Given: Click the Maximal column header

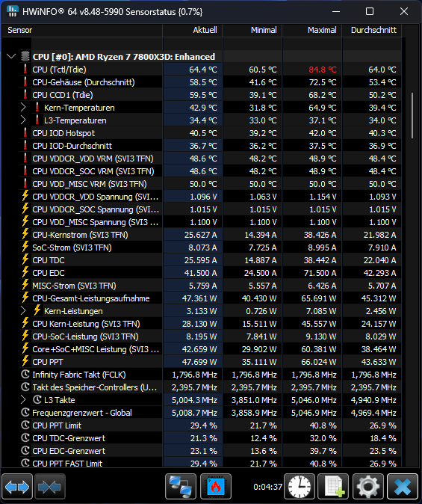Looking at the screenshot, I should [312, 30].
